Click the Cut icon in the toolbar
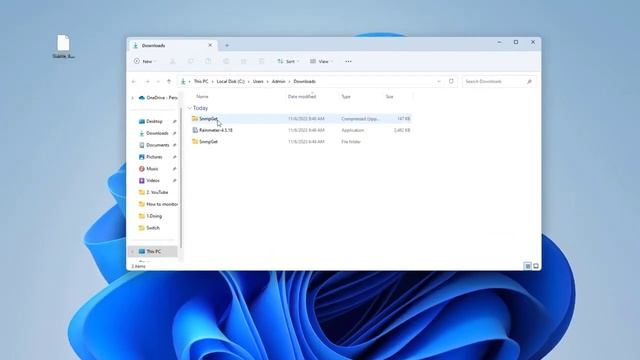The image size is (640, 360). (173, 61)
